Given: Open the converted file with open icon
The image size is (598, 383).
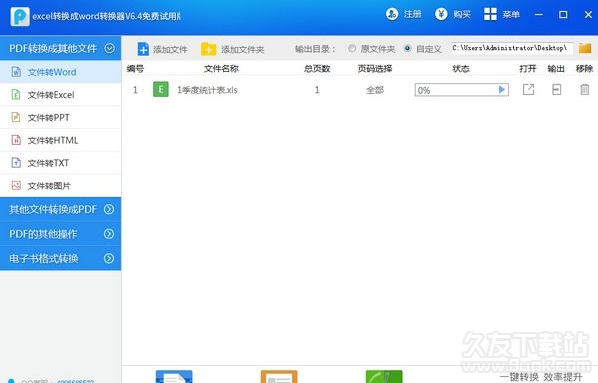Looking at the screenshot, I should pyautogui.click(x=528, y=90).
